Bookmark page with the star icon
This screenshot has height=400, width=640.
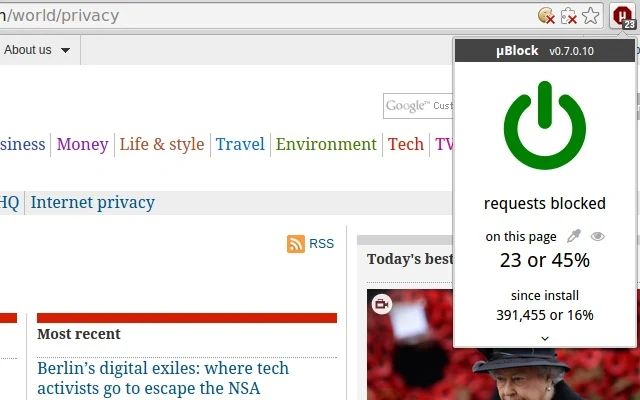point(591,16)
